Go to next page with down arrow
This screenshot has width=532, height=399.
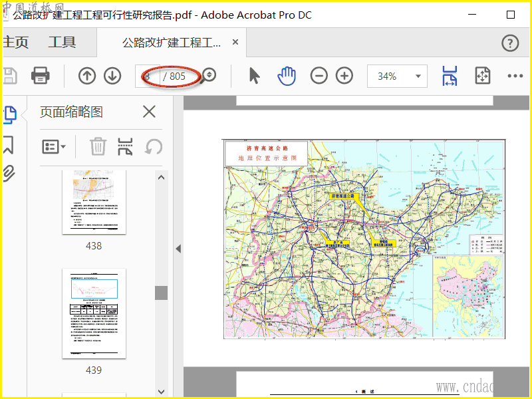tap(112, 76)
